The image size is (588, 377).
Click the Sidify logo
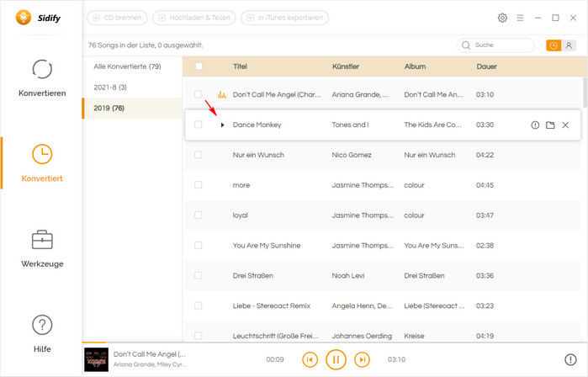[38, 18]
